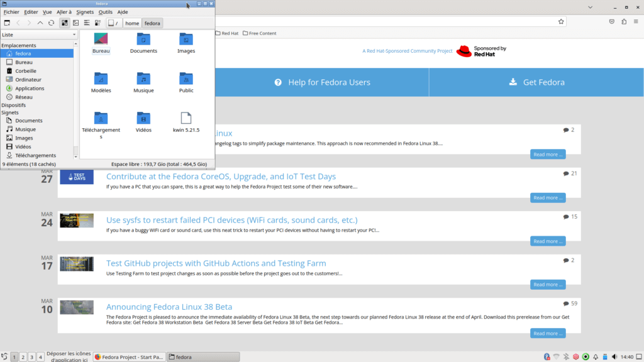Open the CoreOS, Upgrade, and IoT Test Days article
The height and width of the screenshot is (362, 644).
coord(221,176)
